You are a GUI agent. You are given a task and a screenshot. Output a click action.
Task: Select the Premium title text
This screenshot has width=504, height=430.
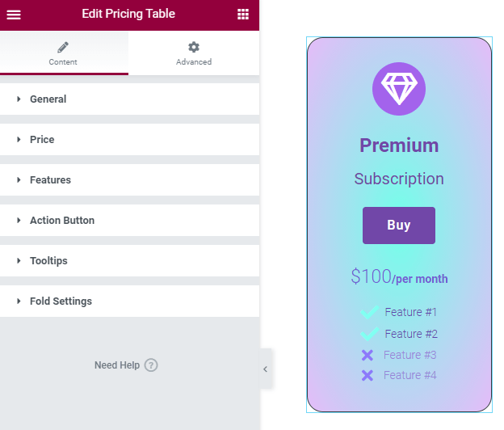click(x=399, y=145)
